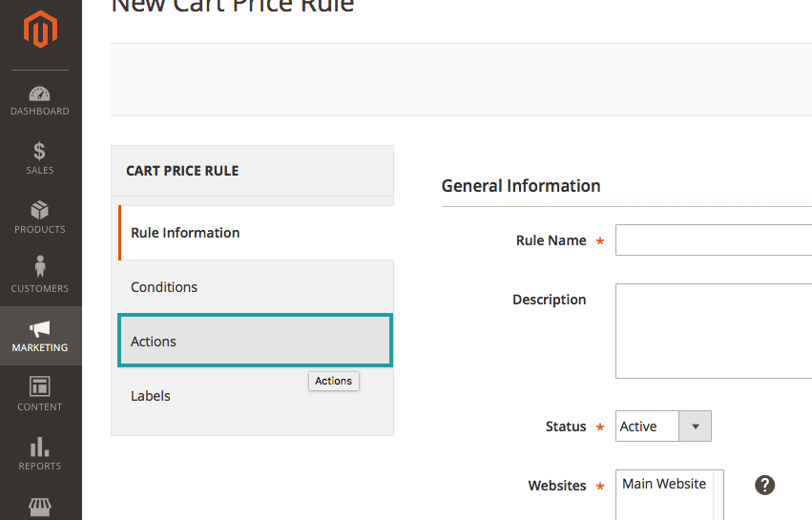Focus the Rule Name text field

[x=713, y=240]
